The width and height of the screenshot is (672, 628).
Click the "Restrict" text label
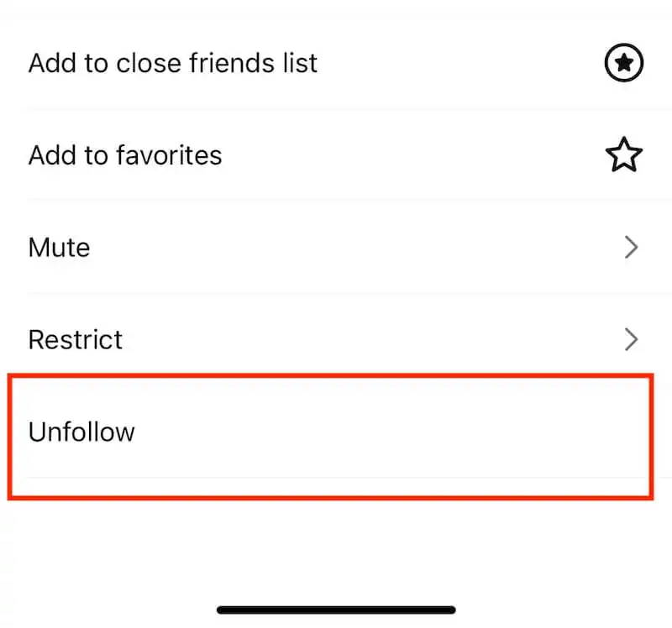76,339
